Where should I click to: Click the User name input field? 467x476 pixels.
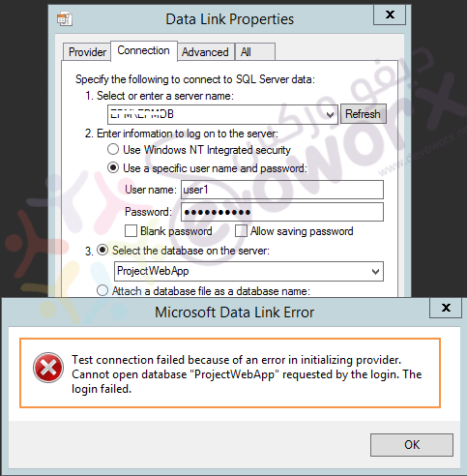(282, 190)
